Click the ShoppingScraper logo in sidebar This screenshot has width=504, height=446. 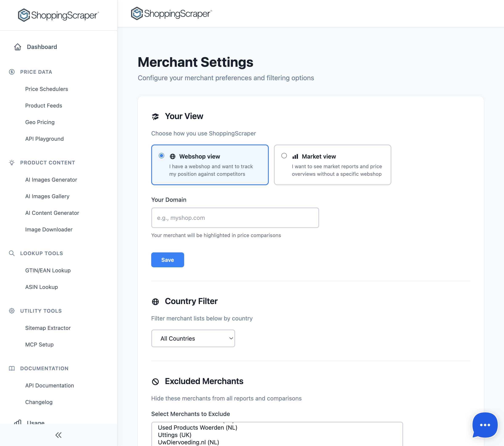coord(58,15)
